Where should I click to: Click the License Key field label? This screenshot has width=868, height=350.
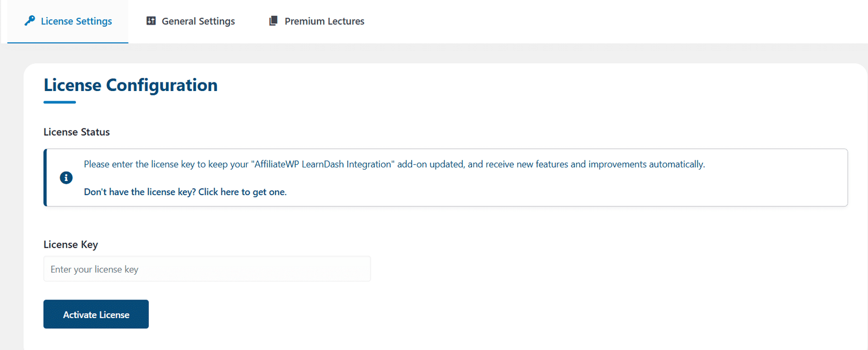(71, 244)
